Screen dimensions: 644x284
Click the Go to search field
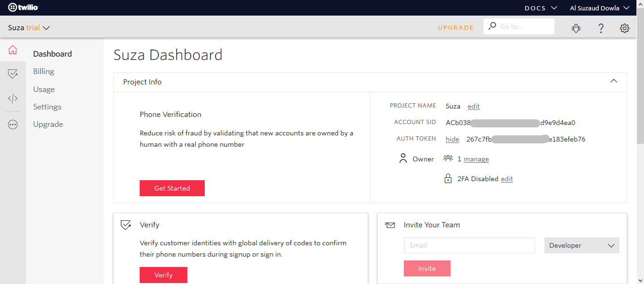click(x=519, y=26)
